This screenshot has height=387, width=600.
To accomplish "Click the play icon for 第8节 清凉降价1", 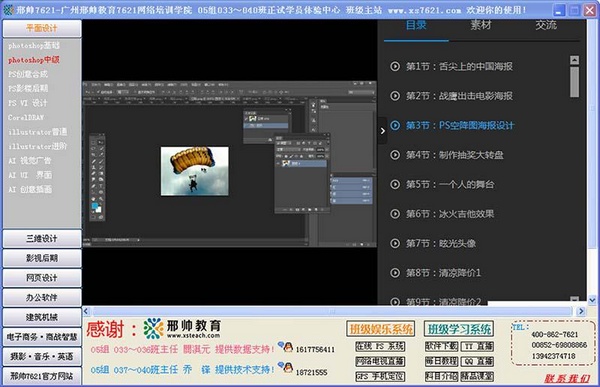I will point(395,273).
